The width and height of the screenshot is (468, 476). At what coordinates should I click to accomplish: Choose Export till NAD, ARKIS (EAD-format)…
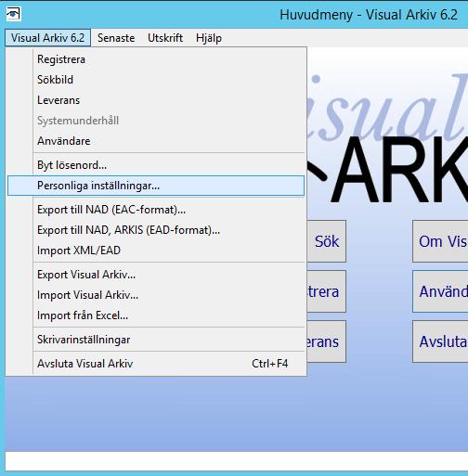156,230
